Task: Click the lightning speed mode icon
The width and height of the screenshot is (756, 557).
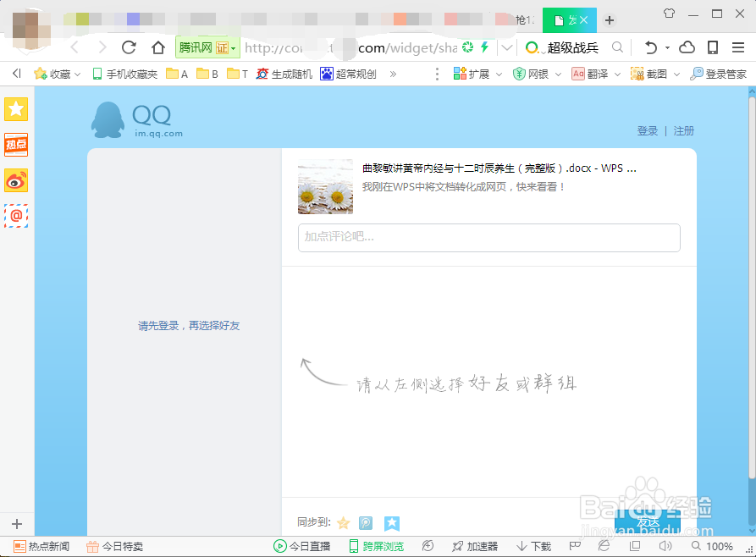Action: (x=484, y=47)
